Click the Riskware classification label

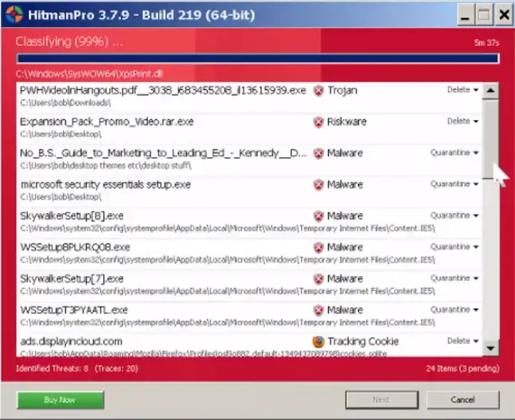(347, 122)
